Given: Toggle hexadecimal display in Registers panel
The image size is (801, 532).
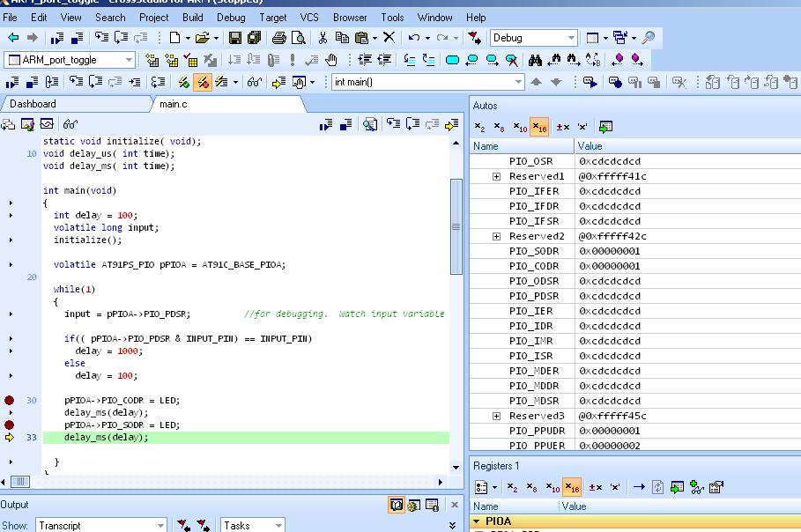Looking at the screenshot, I should (x=572, y=488).
